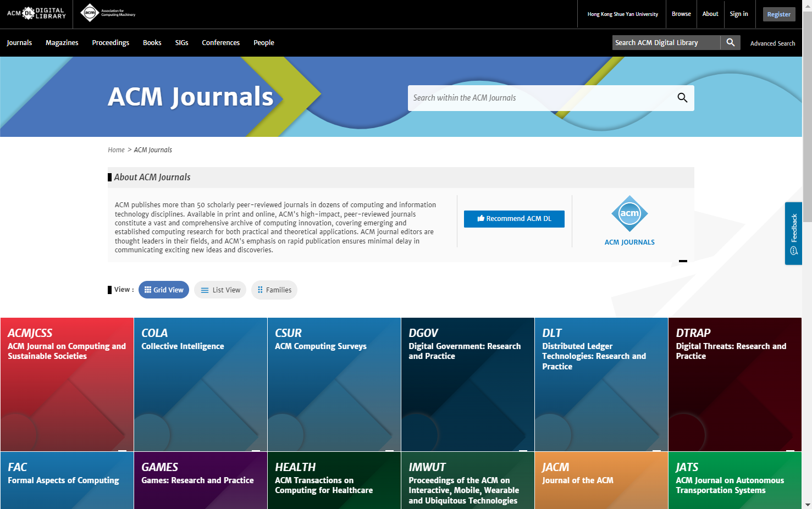The height and width of the screenshot is (509, 812).
Task: Click the ACM Journals search magnifier icon
Action: [x=682, y=98]
